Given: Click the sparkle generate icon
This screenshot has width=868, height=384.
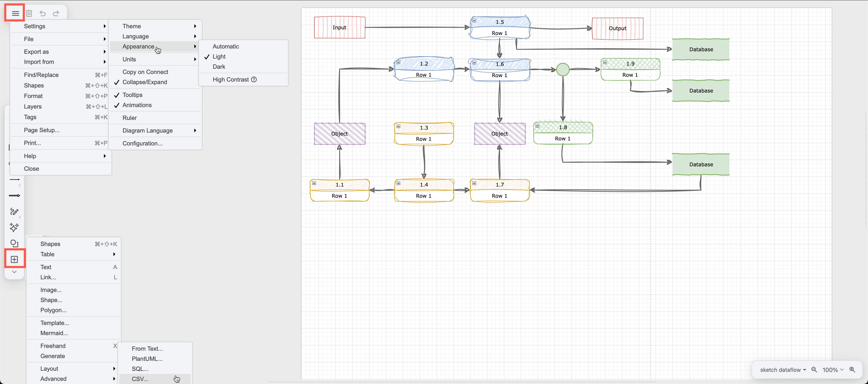Looking at the screenshot, I should point(14,227).
